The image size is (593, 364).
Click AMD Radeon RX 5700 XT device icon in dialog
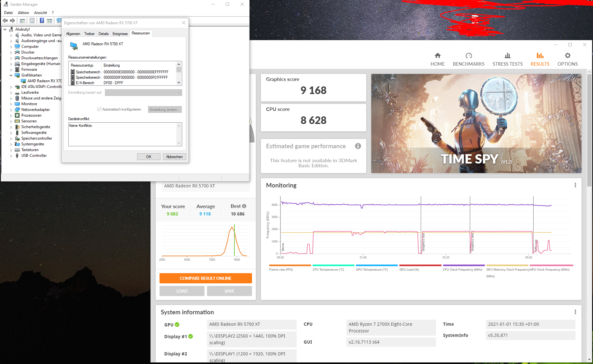pyautogui.click(x=74, y=46)
